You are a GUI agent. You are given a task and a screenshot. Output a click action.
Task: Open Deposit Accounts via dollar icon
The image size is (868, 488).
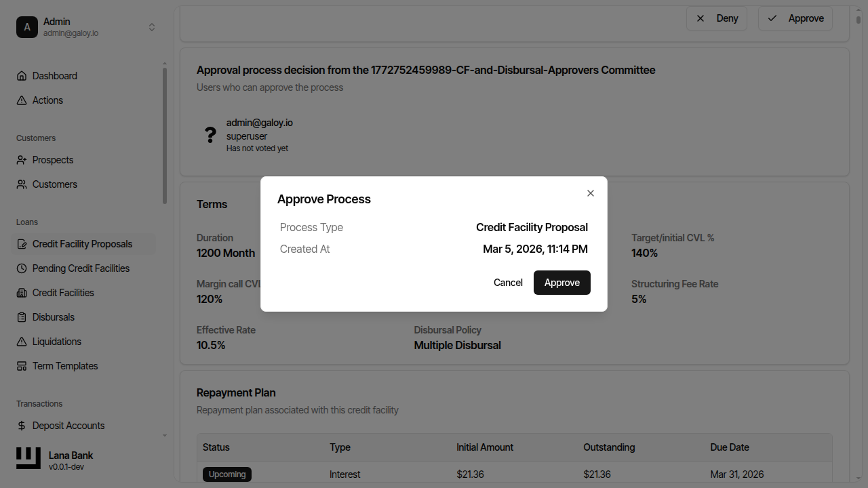pos(22,425)
